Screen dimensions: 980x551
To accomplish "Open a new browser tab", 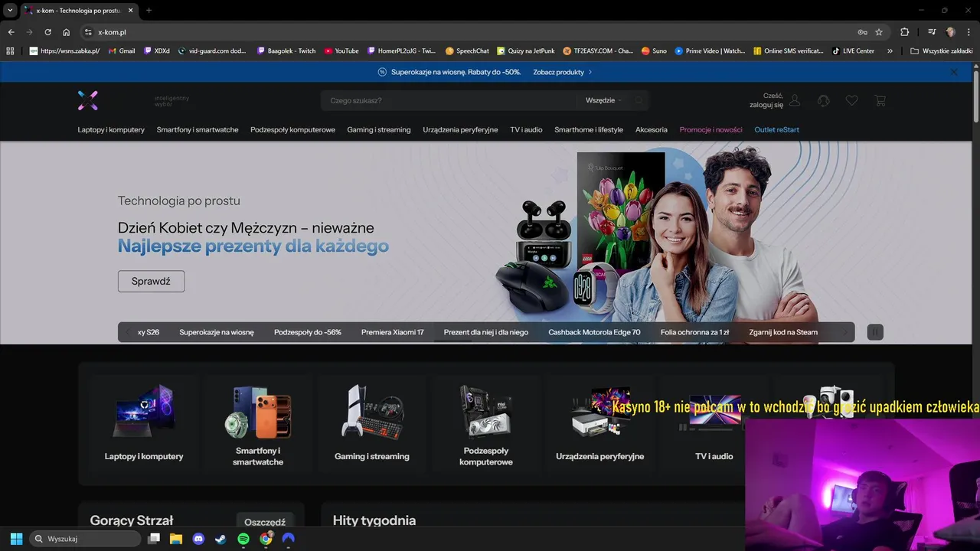I will point(149,11).
